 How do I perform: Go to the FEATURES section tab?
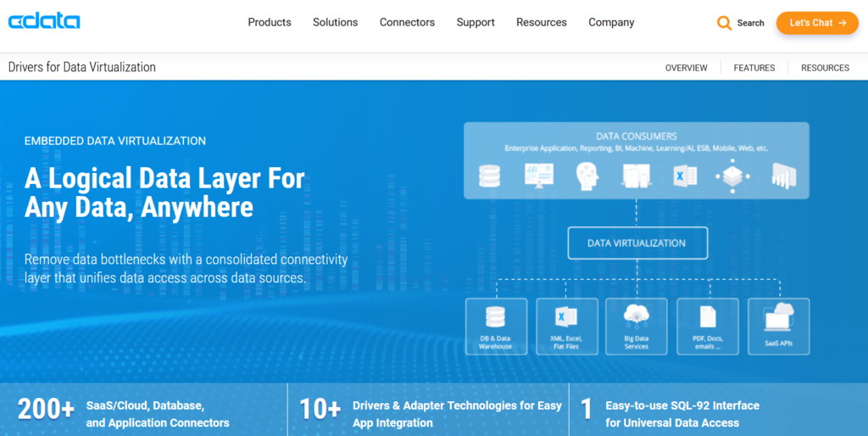754,68
